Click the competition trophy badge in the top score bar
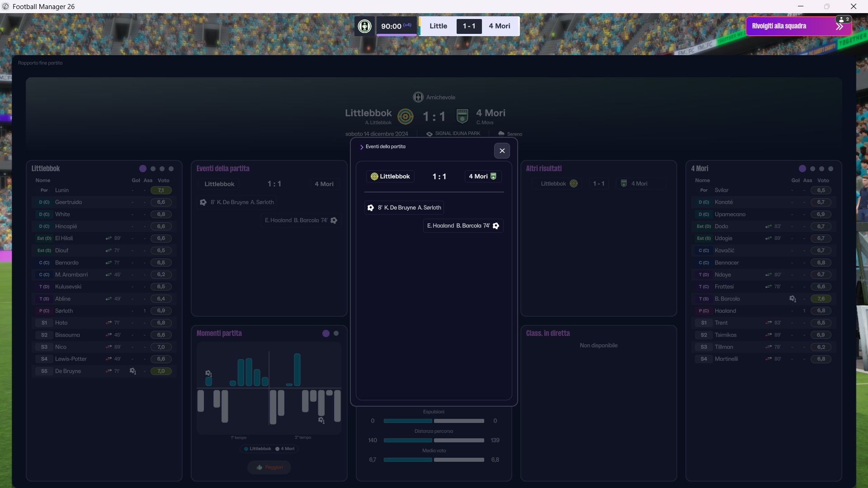 pyautogui.click(x=365, y=26)
